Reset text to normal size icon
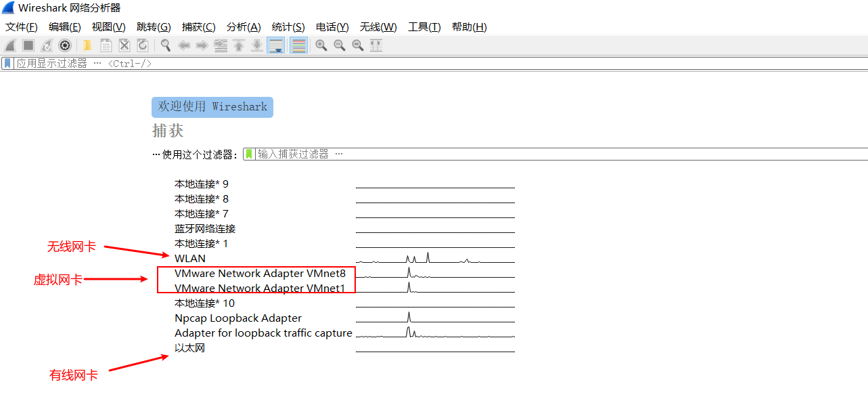This screenshot has height=403, width=868. [358, 45]
